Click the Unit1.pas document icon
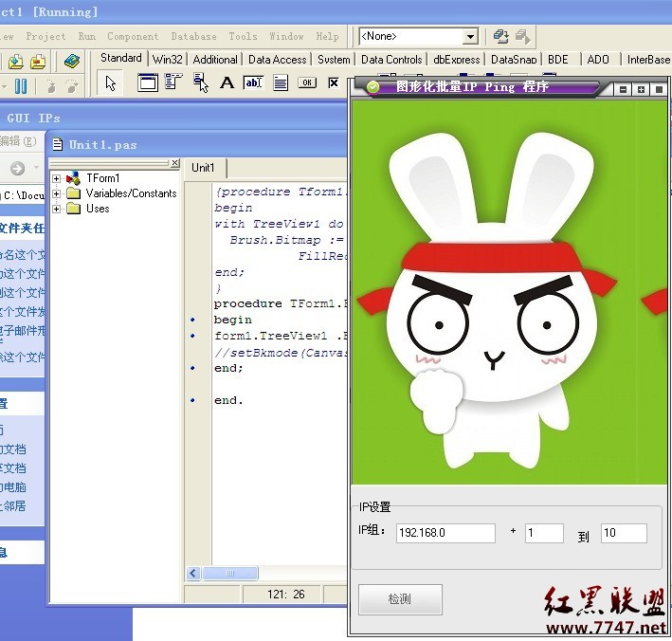Image resolution: width=672 pixels, height=641 pixels. [58, 144]
